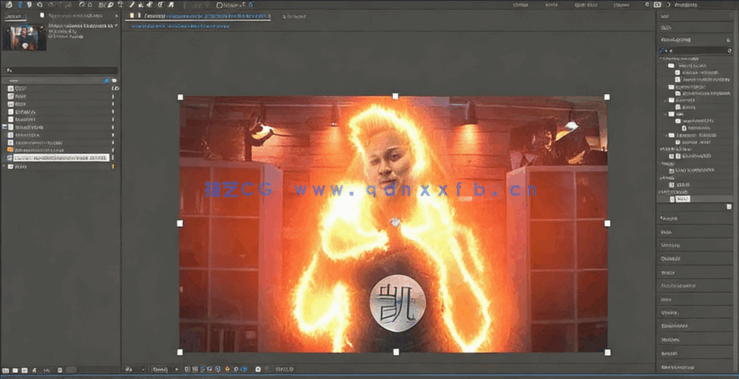Select the Zoom magnifier tool
The width and height of the screenshot is (739, 379).
(40, 5)
